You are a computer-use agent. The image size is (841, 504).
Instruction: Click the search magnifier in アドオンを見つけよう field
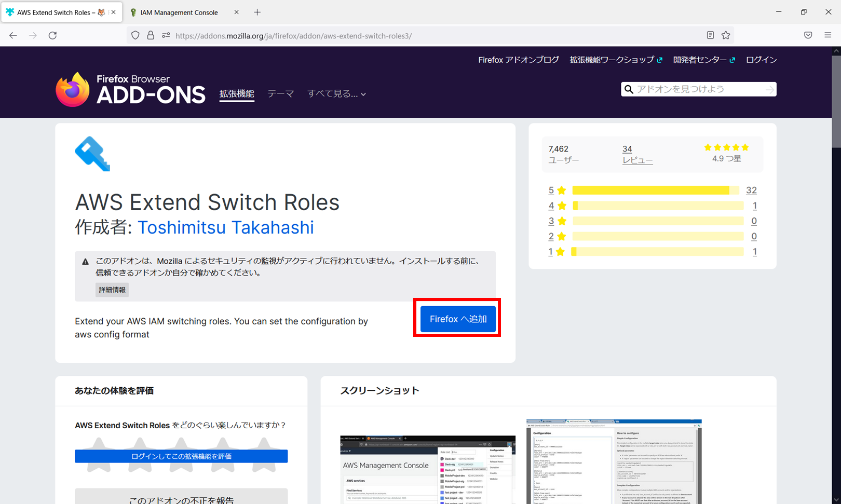click(629, 89)
